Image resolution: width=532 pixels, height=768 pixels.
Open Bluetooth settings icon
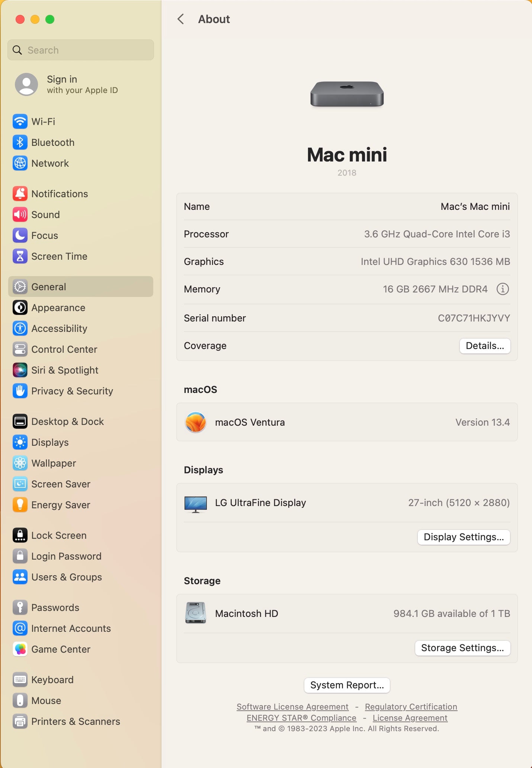(20, 142)
